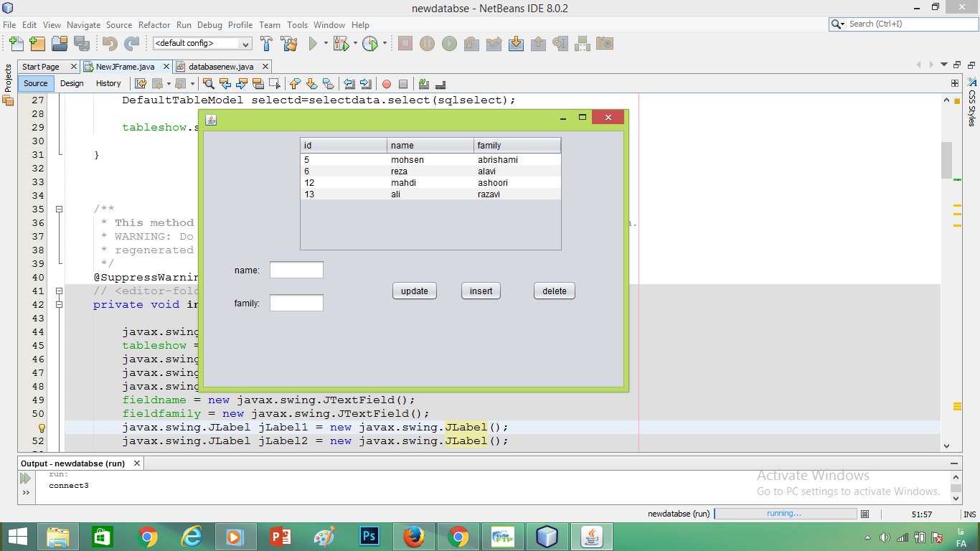The height and width of the screenshot is (551, 980).
Task: Click the Clean and Build icon
Action: 289,44
